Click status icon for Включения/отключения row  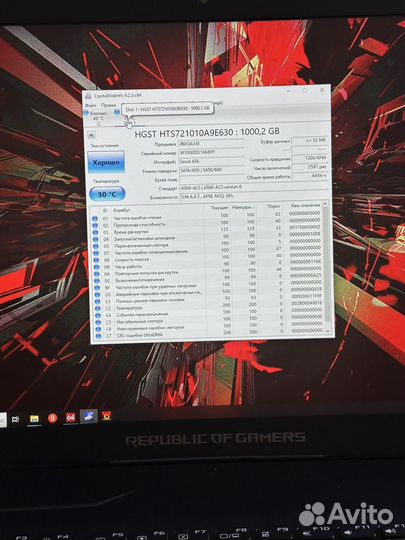click(97, 281)
